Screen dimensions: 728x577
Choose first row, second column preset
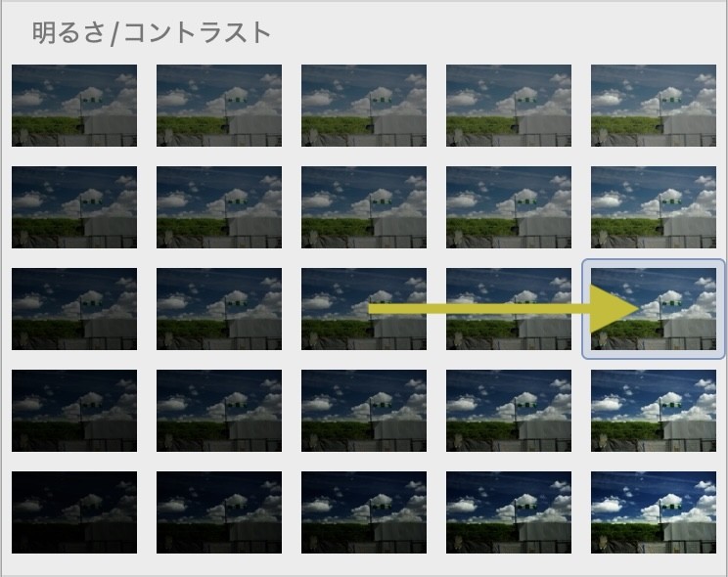point(219,106)
